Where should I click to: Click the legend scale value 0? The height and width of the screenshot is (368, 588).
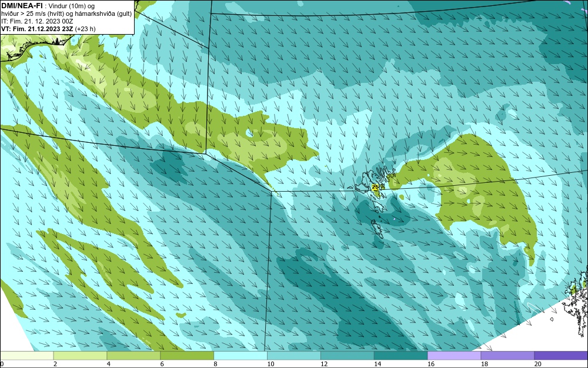pos(2,364)
